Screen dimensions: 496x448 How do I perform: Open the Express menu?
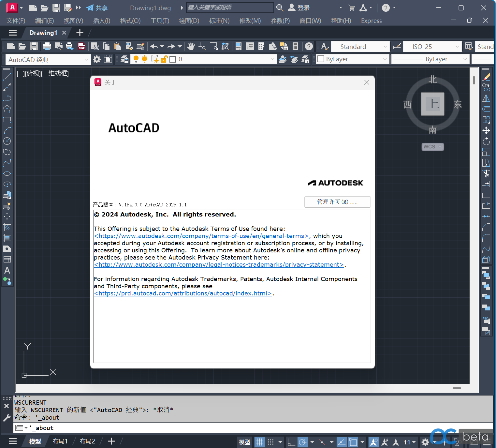pyautogui.click(x=371, y=21)
